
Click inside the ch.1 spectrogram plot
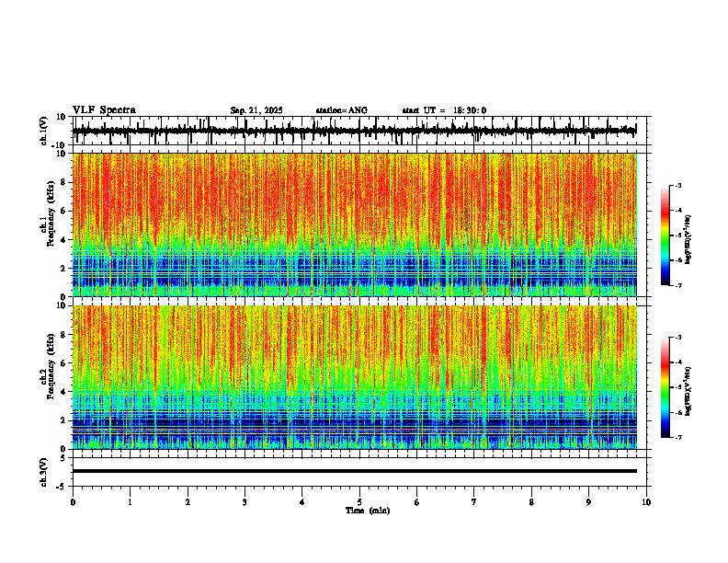click(354, 224)
